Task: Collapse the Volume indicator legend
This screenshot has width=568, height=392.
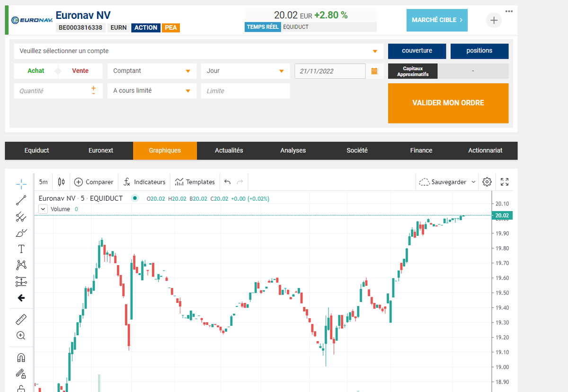Action: pyautogui.click(x=43, y=209)
